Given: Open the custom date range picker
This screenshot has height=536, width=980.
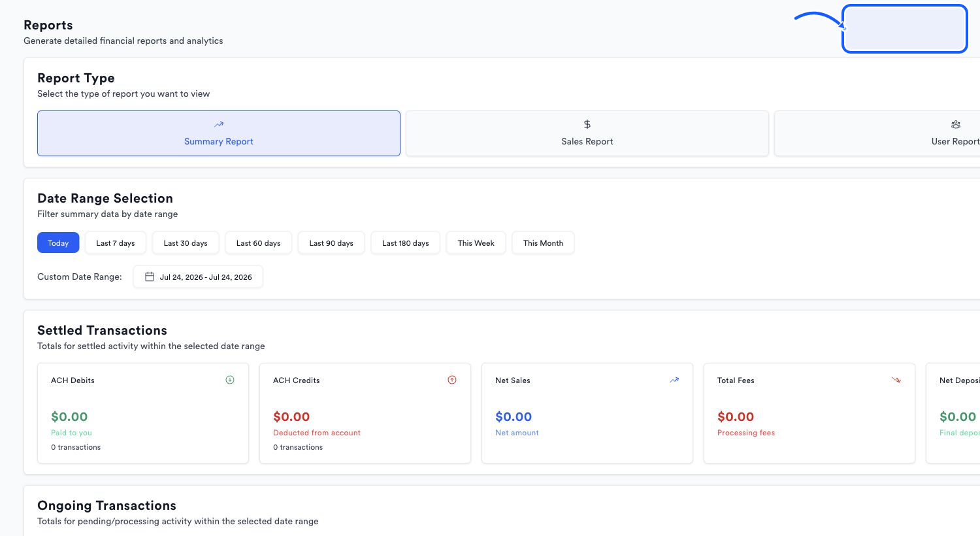Looking at the screenshot, I should coord(198,276).
